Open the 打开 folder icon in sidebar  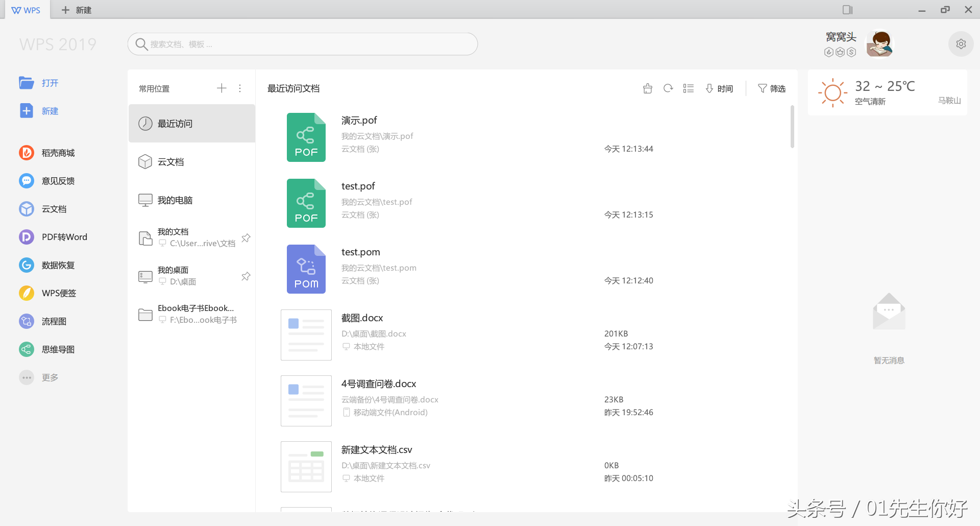click(x=27, y=83)
